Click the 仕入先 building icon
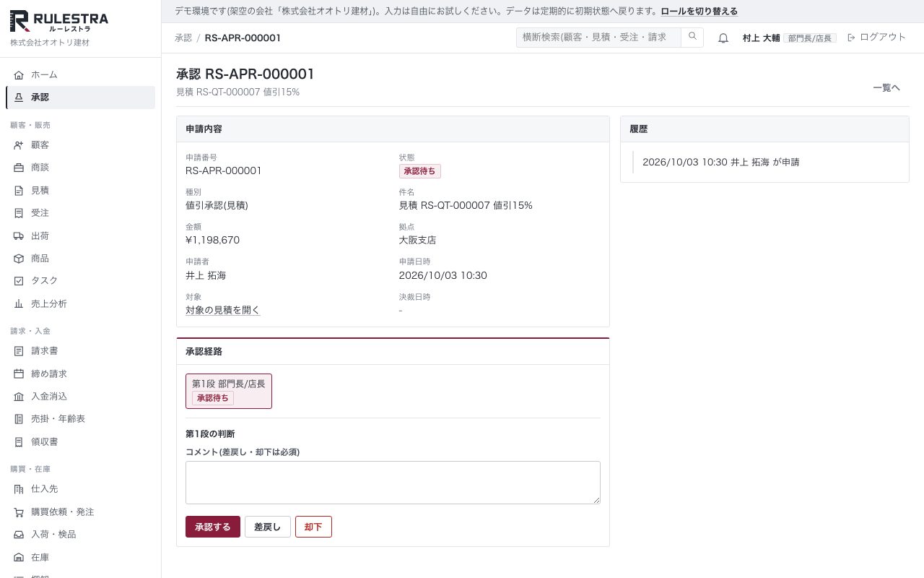 point(19,489)
